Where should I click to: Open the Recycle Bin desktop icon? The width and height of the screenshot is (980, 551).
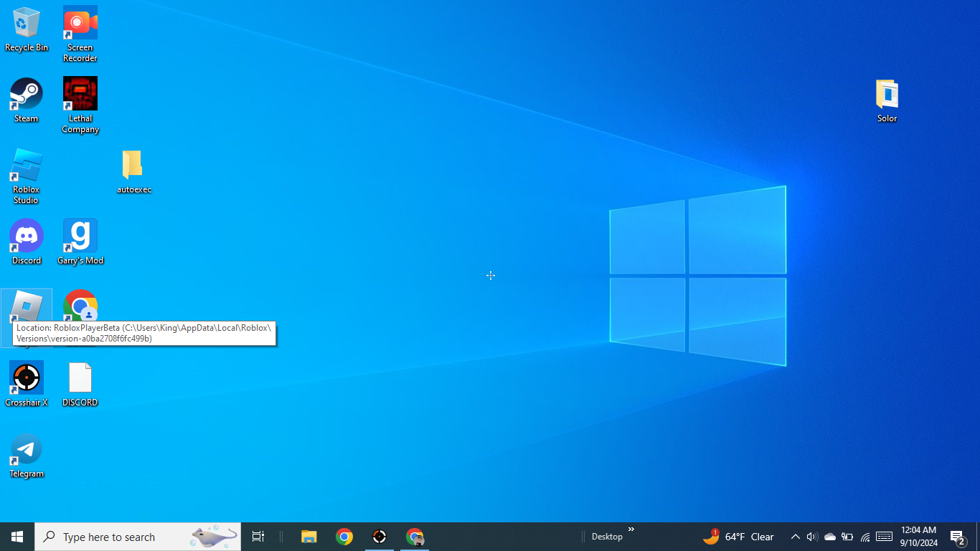coord(27,29)
